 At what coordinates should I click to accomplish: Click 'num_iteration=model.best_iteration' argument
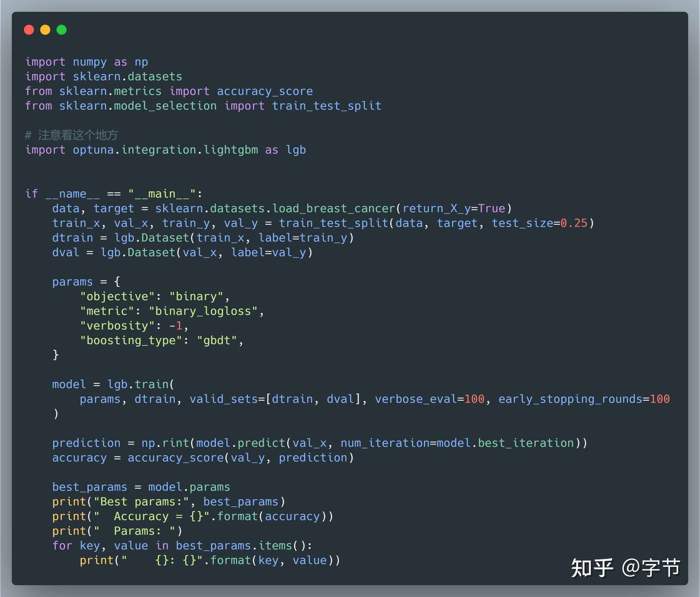coord(457,443)
